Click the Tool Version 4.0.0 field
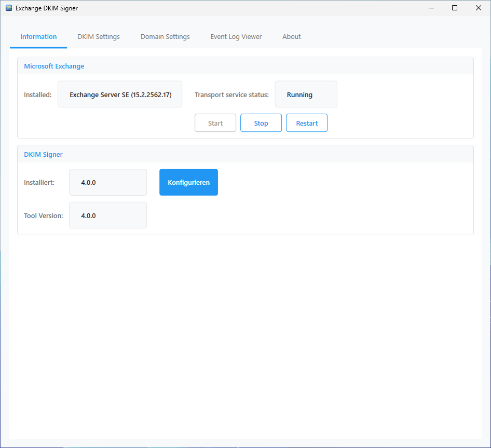491x448 pixels. [x=107, y=215]
